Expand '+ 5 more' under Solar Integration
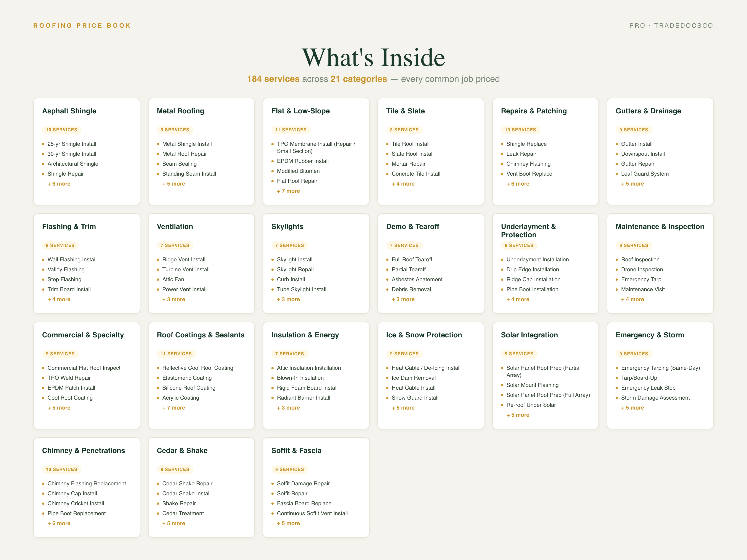 point(518,415)
